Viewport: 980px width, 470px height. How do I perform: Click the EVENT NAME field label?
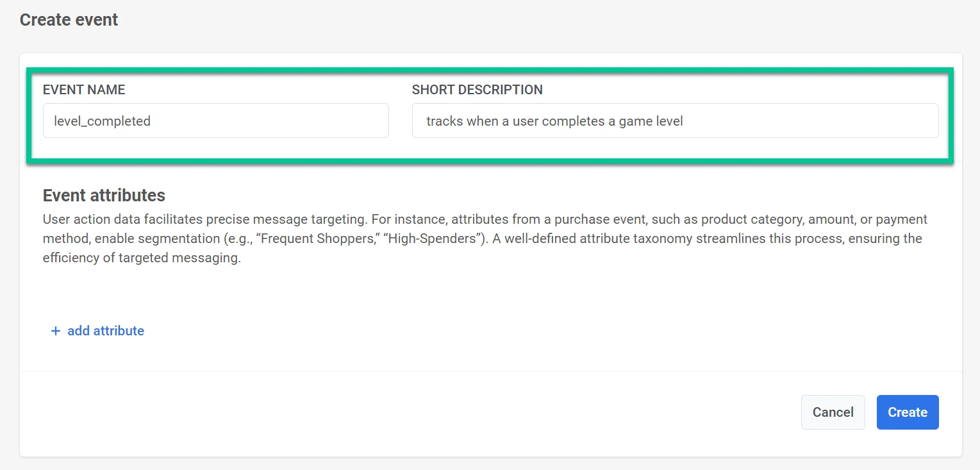tap(84, 90)
